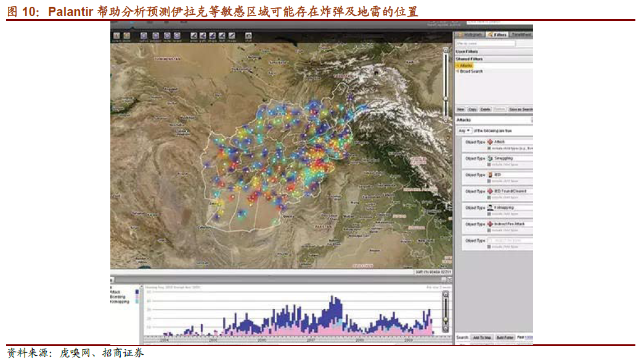Click the Copy filter button

click(x=472, y=110)
